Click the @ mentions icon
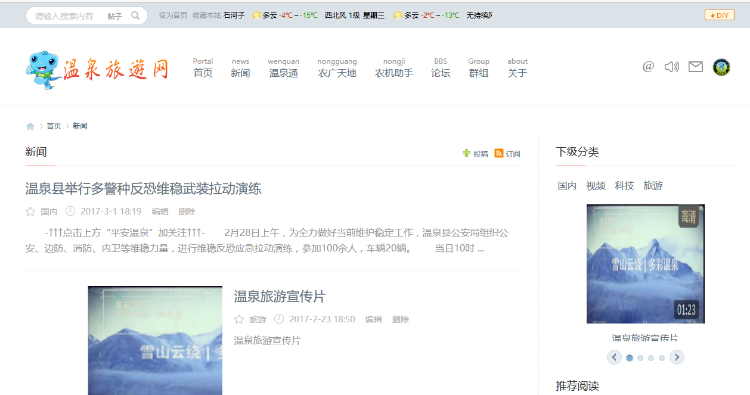This screenshot has height=395, width=750. coord(648,66)
